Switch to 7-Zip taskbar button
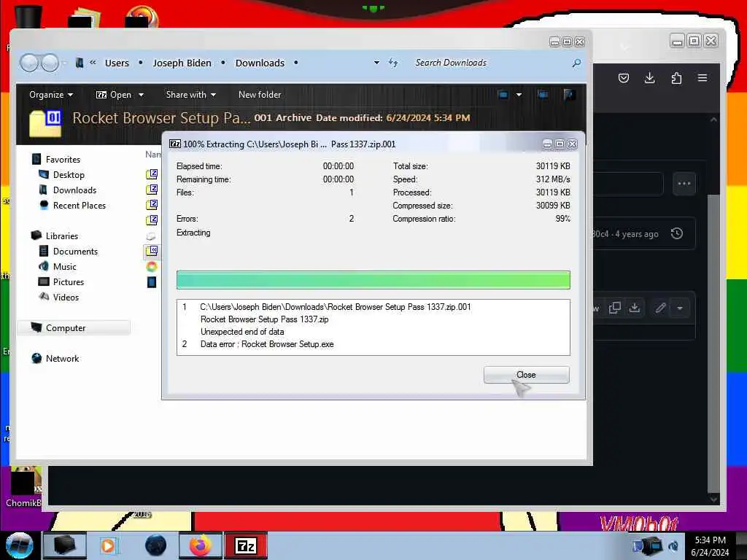 coord(246,545)
